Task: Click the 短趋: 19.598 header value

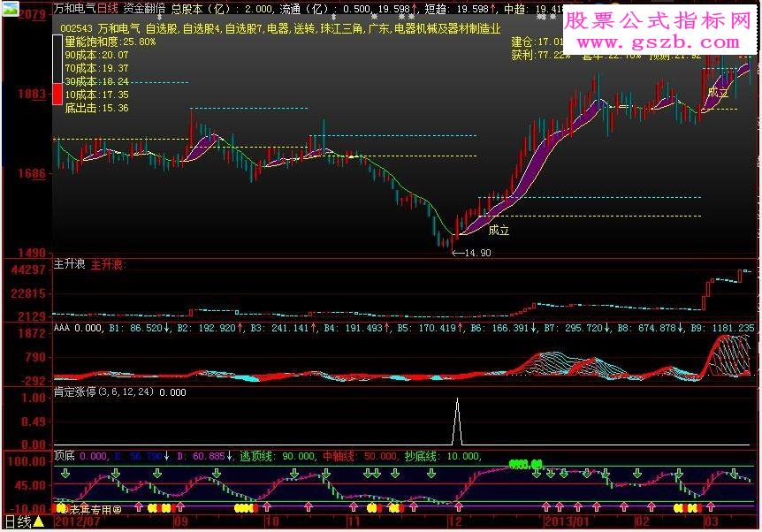Action: [x=461, y=9]
